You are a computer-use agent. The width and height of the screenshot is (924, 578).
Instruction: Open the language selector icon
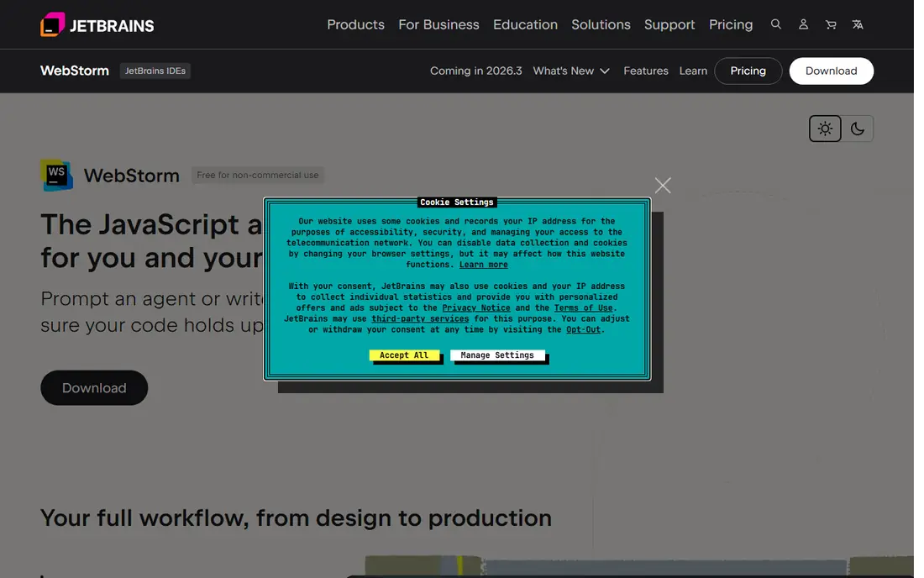click(x=858, y=24)
